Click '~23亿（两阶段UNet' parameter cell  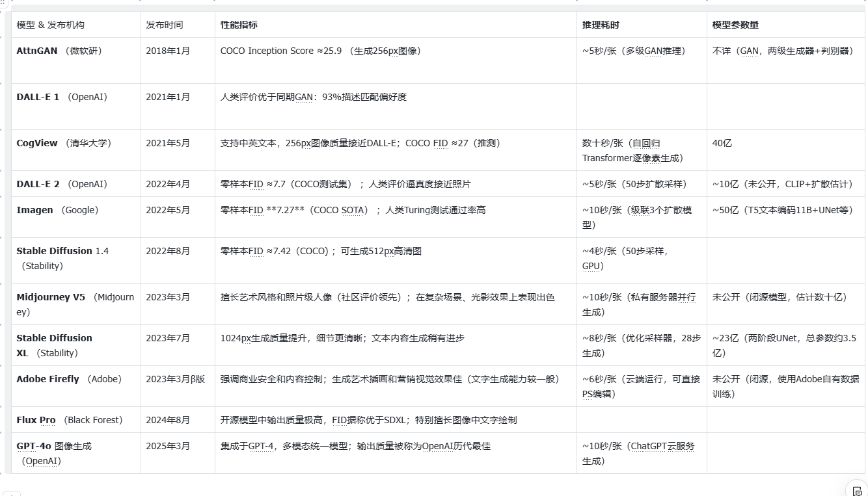pos(786,345)
